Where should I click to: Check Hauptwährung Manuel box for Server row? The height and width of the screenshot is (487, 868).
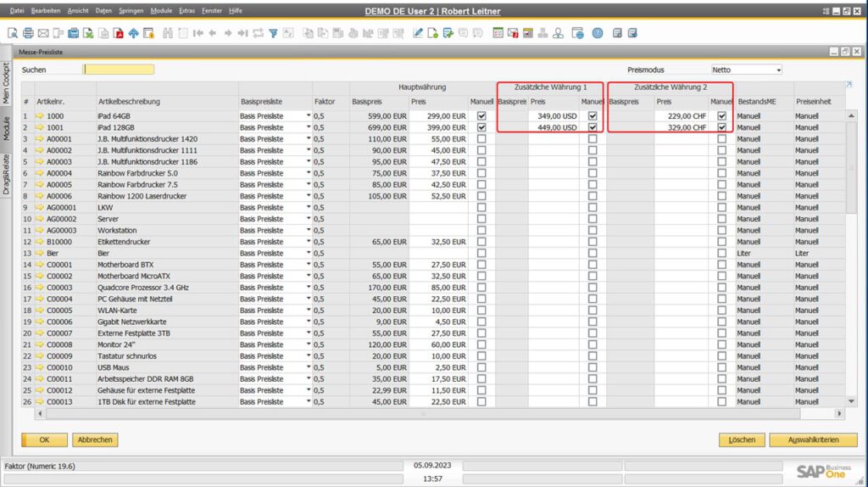(481, 218)
